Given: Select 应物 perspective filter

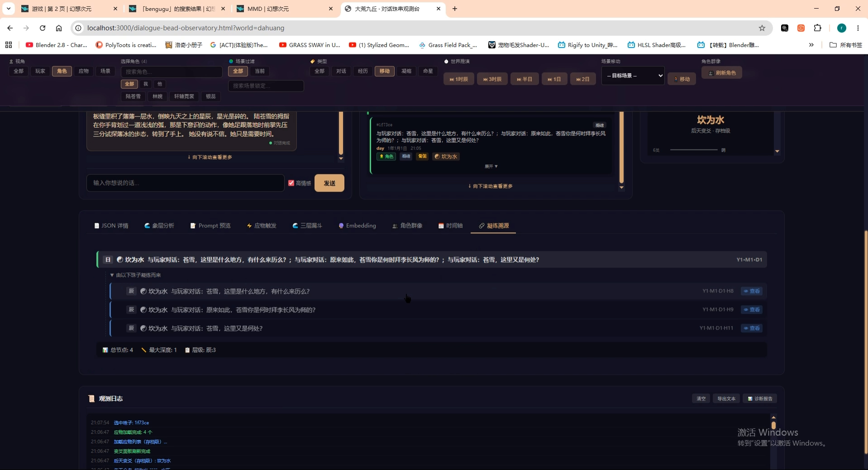Looking at the screenshot, I should [84, 71].
